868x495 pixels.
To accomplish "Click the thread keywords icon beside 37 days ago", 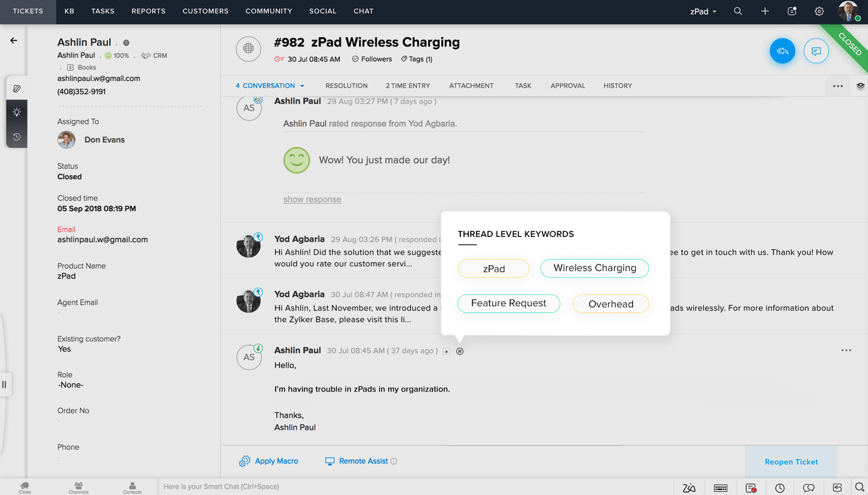I will pos(460,351).
